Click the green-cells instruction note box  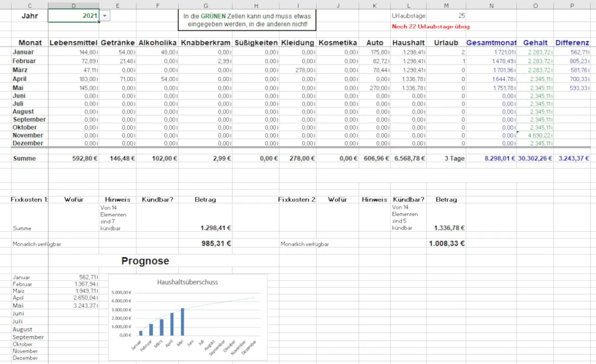click(x=247, y=20)
